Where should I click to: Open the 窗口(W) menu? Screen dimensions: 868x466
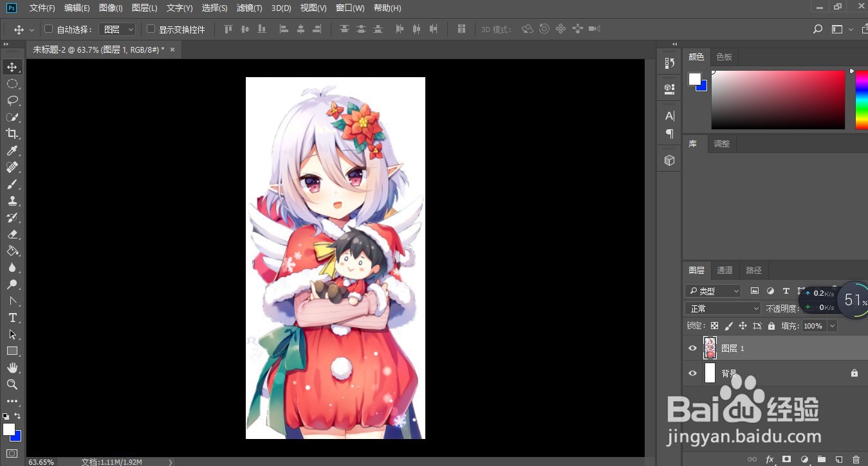coord(350,8)
